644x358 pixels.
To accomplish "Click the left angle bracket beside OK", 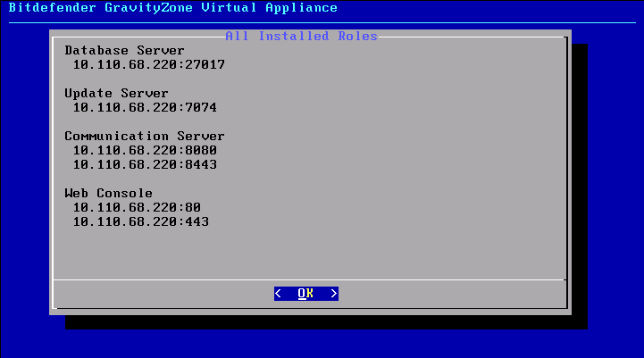I will pos(279,293).
